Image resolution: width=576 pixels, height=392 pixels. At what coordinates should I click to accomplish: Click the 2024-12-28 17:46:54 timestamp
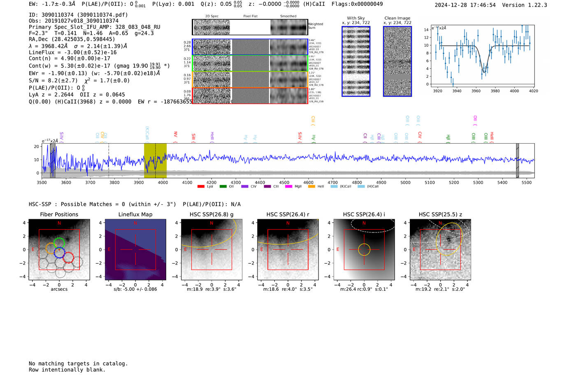(465, 5)
